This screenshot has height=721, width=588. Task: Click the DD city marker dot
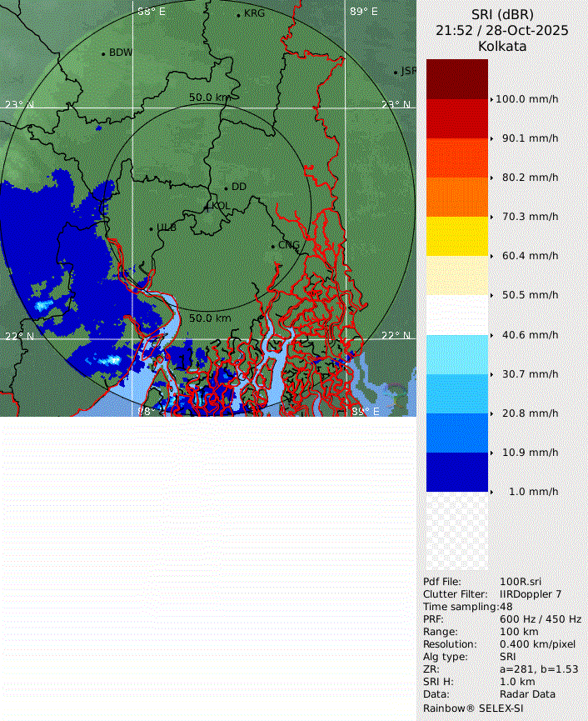(226, 188)
